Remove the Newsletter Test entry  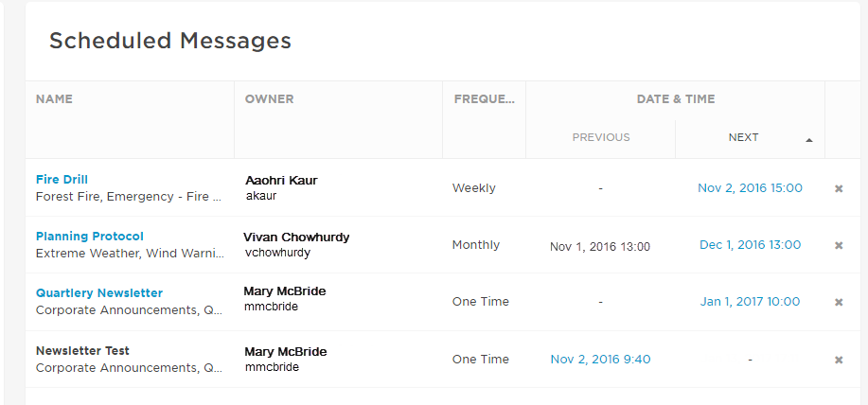839,361
